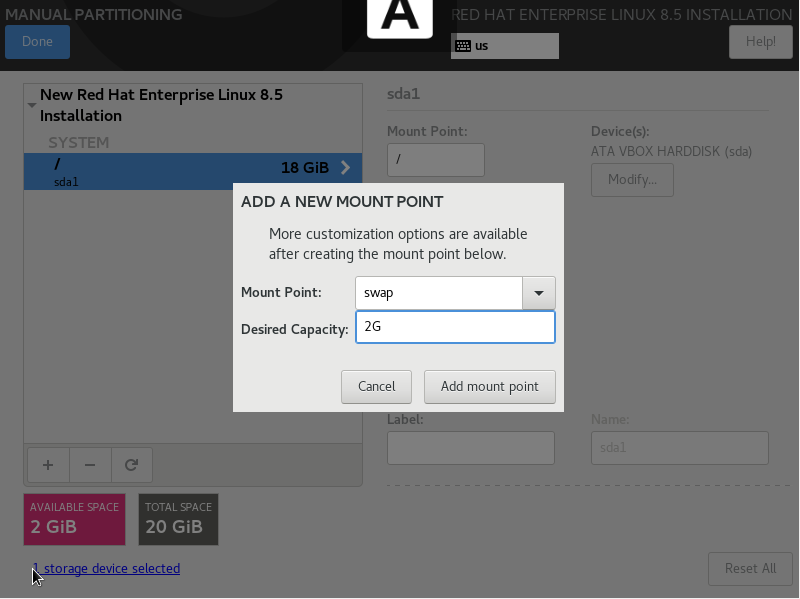This screenshot has width=800, height=599.
Task: Focus the Desired Capacity input field
Action: 455,327
